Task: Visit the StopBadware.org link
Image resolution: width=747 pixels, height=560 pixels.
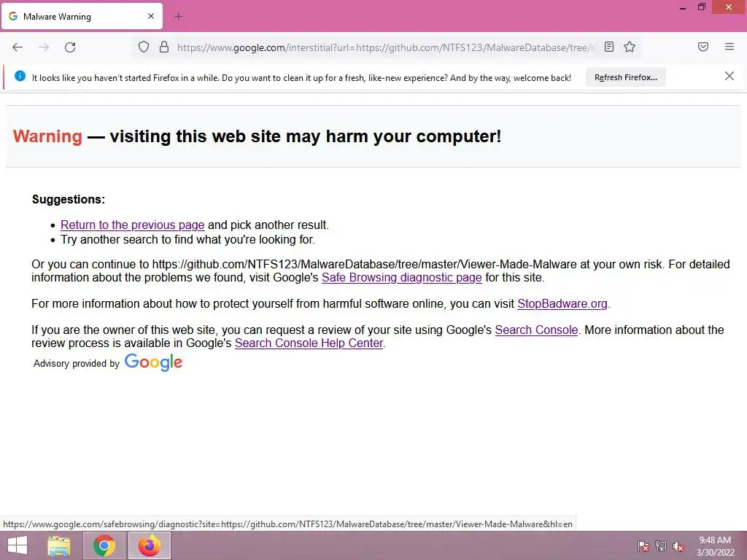Action: point(562,303)
